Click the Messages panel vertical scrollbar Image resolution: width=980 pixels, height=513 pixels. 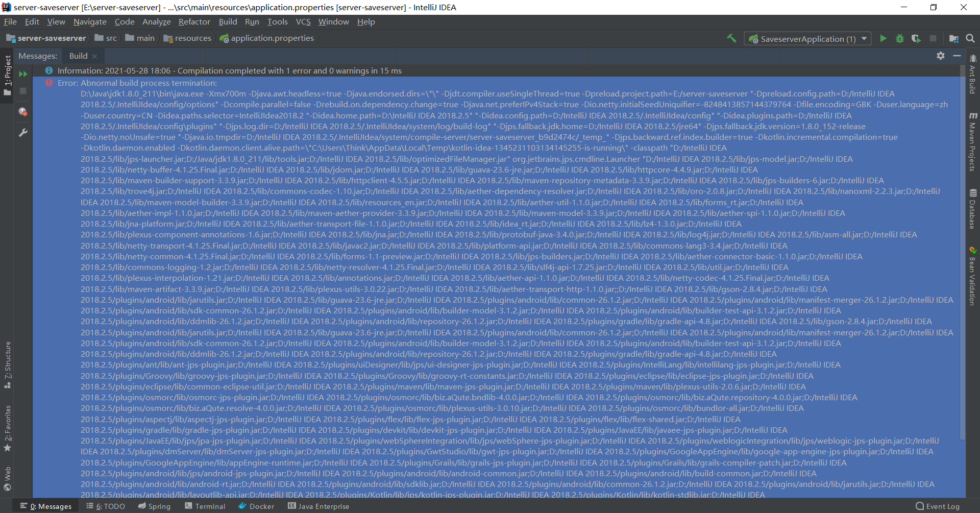coord(963,253)
